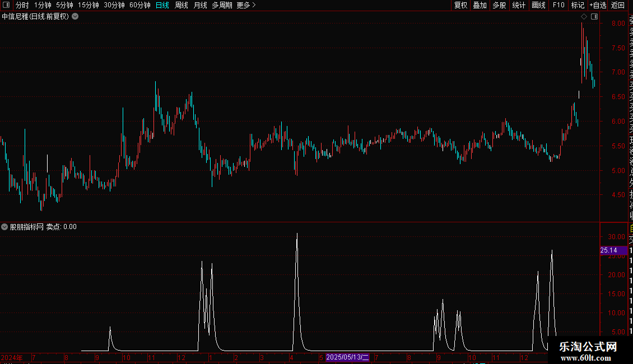Open the 多股 multi-stock view
Viewport: 633px width, 364px height.
[x=499, y=5]
